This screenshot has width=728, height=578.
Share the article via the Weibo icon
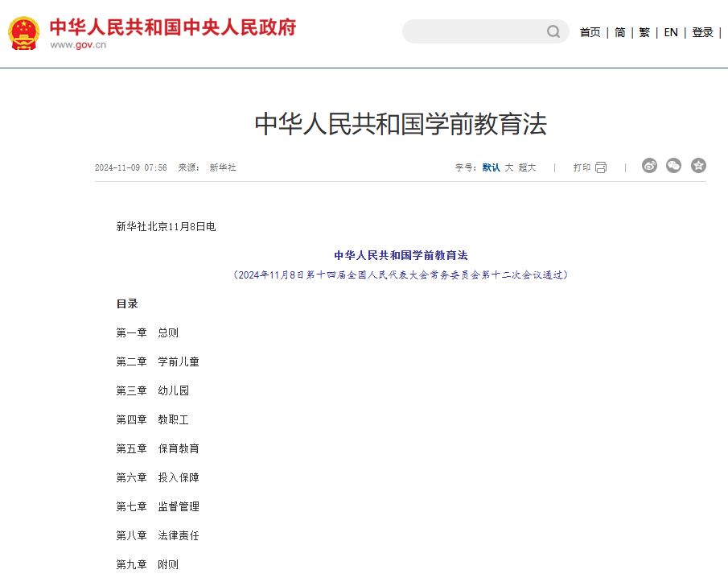pyautogui.click(x=649, y=165)
